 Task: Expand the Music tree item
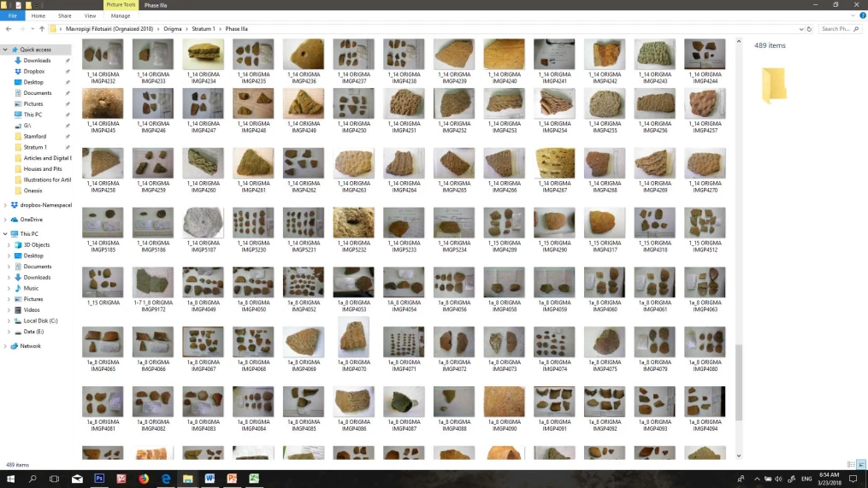pos(9,288)
